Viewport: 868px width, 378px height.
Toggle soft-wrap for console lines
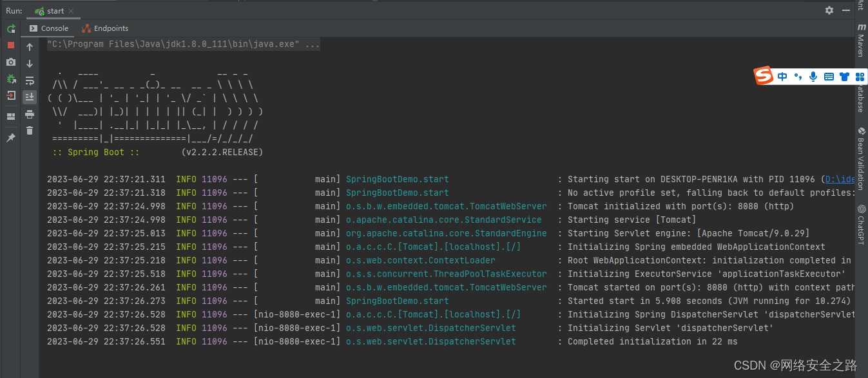click(x=30, y=80)
